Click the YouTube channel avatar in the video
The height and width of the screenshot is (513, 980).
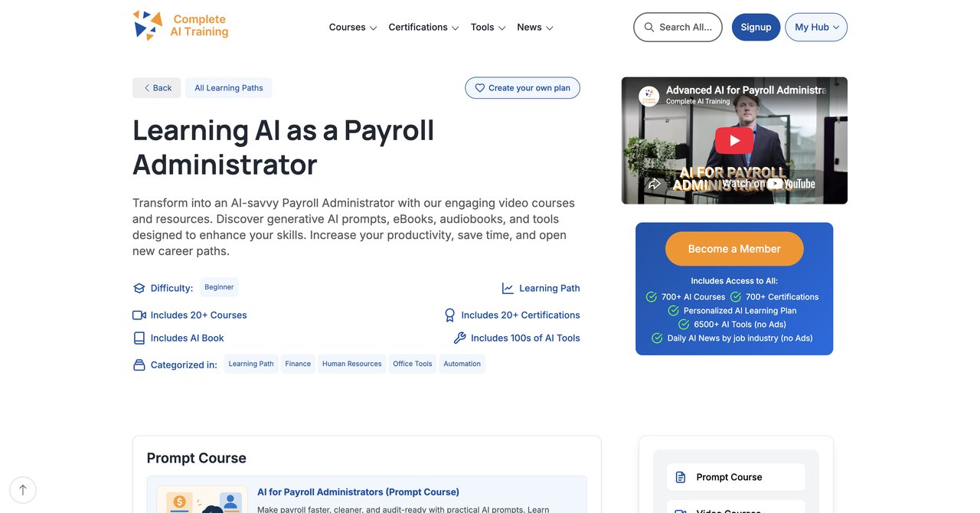[x=648, y=96]
